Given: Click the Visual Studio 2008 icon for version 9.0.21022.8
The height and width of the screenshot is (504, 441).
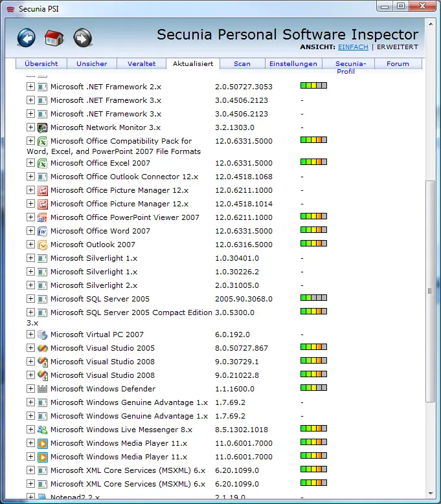Looking at the screenshot, I should tap(43, 375).
